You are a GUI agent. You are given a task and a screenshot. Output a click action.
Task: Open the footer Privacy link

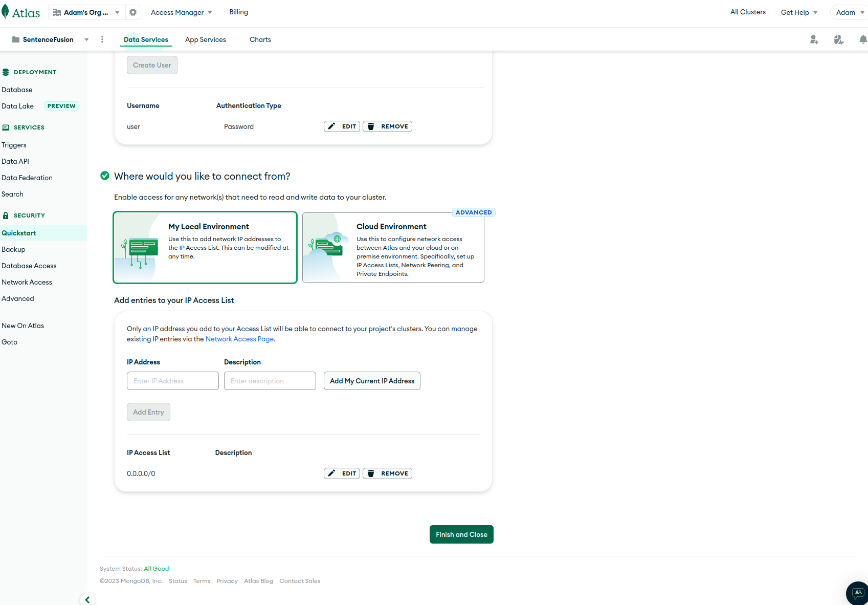coord(227,581)
